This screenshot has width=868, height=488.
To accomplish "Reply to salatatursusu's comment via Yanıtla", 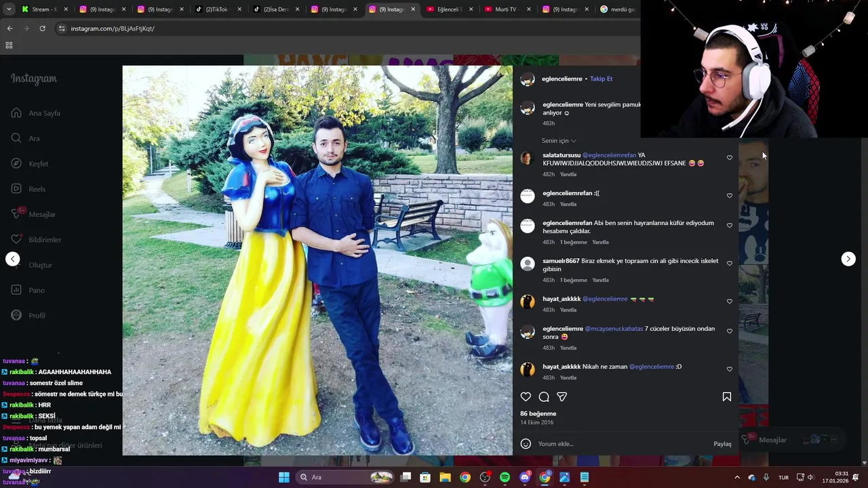I will [x=568, y=174].
